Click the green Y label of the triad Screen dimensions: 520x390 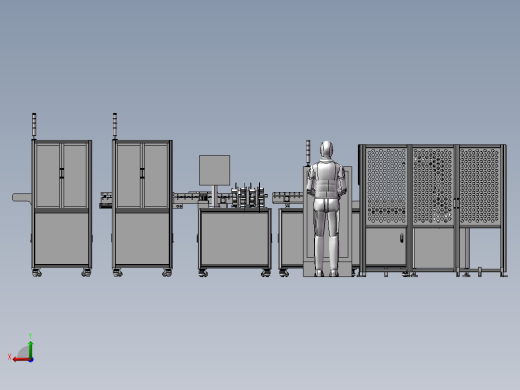(x=30, y=336)
